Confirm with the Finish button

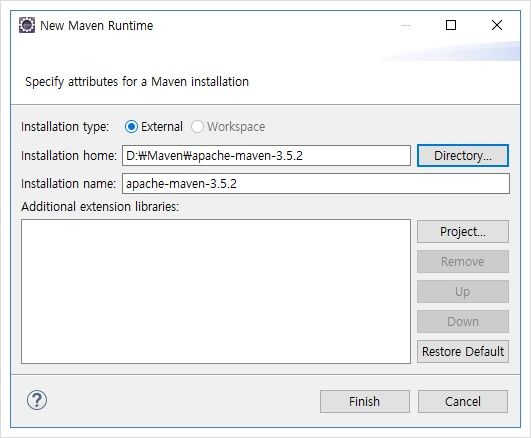tap(365, 401)
